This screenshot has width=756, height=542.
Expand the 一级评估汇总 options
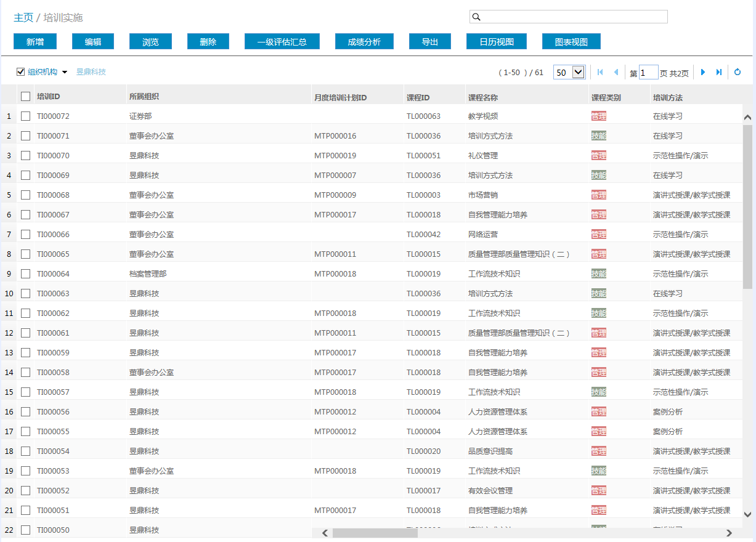pos(282,41)
